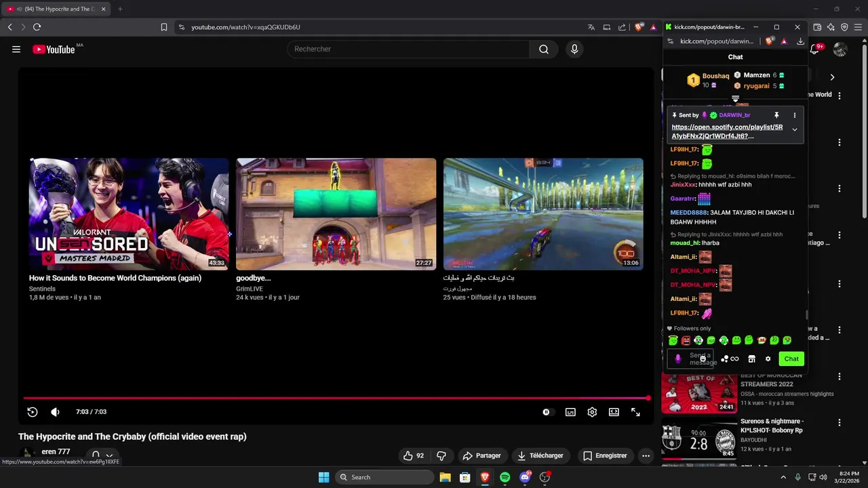Open the YouTube hamburger guide menu

coord(16,49)
